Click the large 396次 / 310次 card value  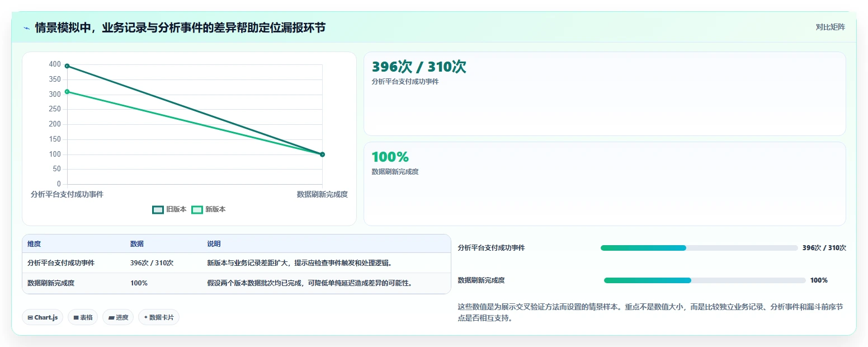click(x=419, y=67)
